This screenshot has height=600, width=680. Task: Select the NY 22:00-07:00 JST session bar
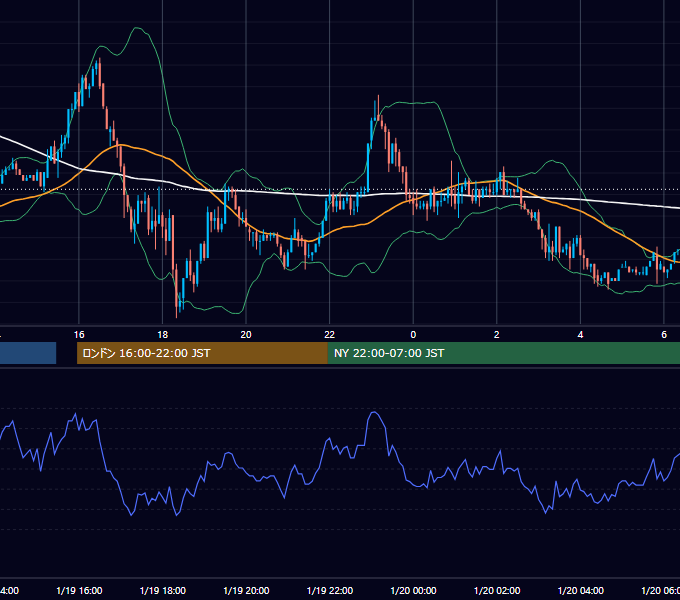pyautogui.click(x=503, y=353)
